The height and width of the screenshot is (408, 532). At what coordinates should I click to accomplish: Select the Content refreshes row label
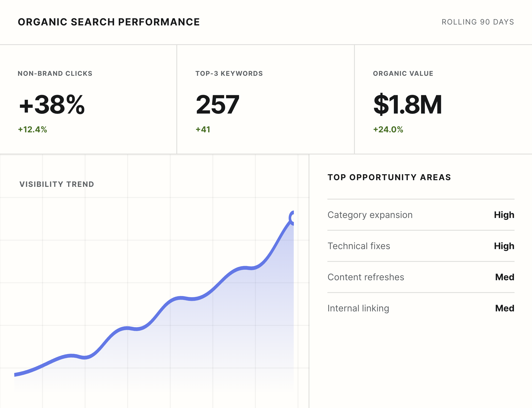click(x=366, y=277)
